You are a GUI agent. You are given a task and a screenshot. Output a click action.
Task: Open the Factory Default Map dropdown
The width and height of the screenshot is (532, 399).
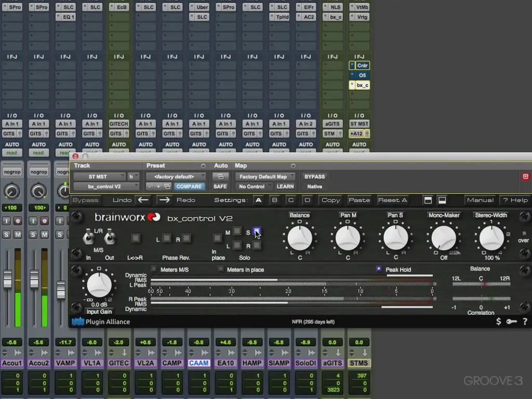click(x=265, y=177)
